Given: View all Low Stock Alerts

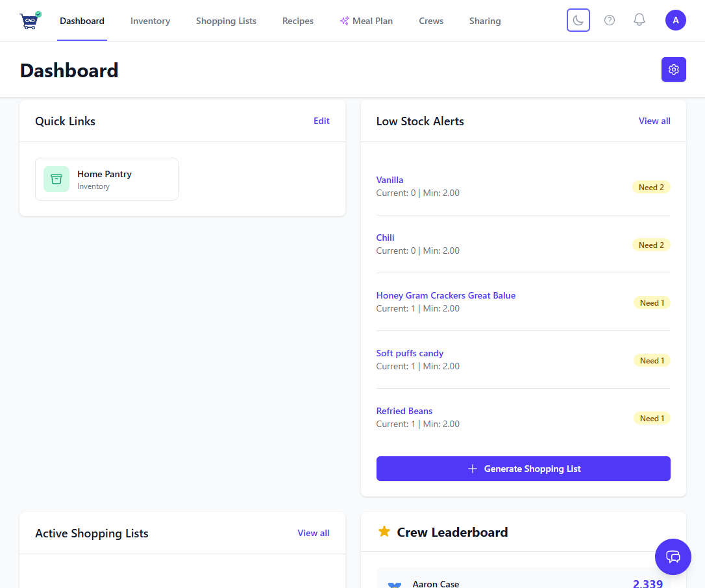Looking at the screenshot, I should [x=654, y=121].
